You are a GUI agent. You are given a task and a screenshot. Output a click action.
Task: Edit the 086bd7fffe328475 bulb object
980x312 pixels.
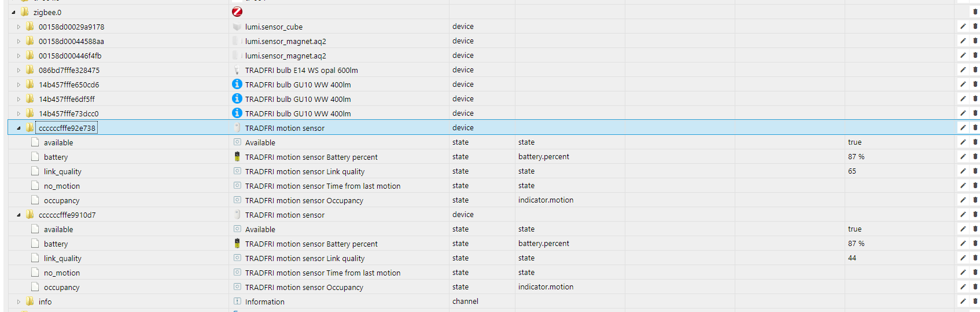point(963,69)
